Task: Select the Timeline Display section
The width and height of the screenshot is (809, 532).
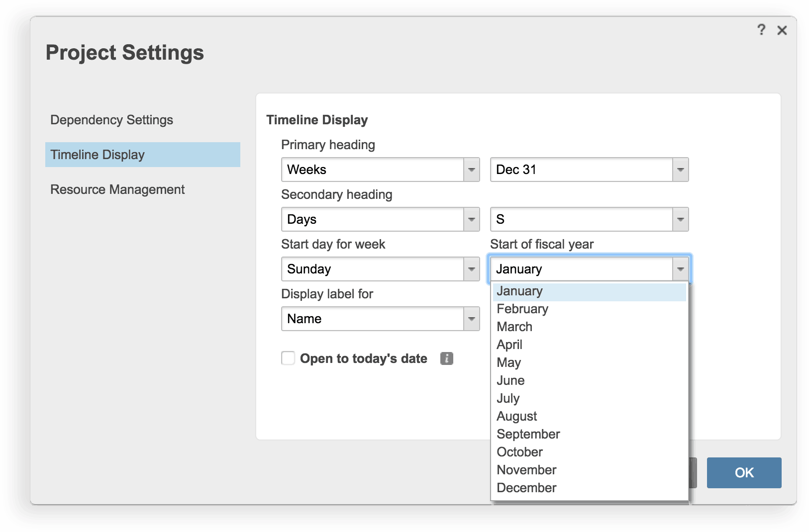Action: 142,155
